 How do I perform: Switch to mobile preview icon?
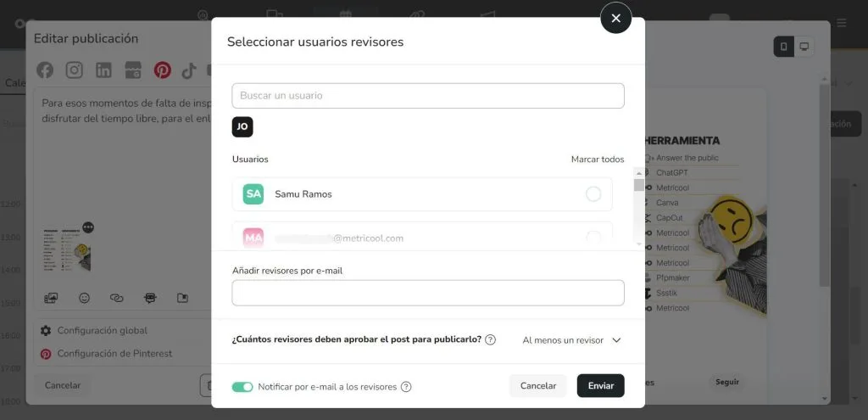(784, 48)
